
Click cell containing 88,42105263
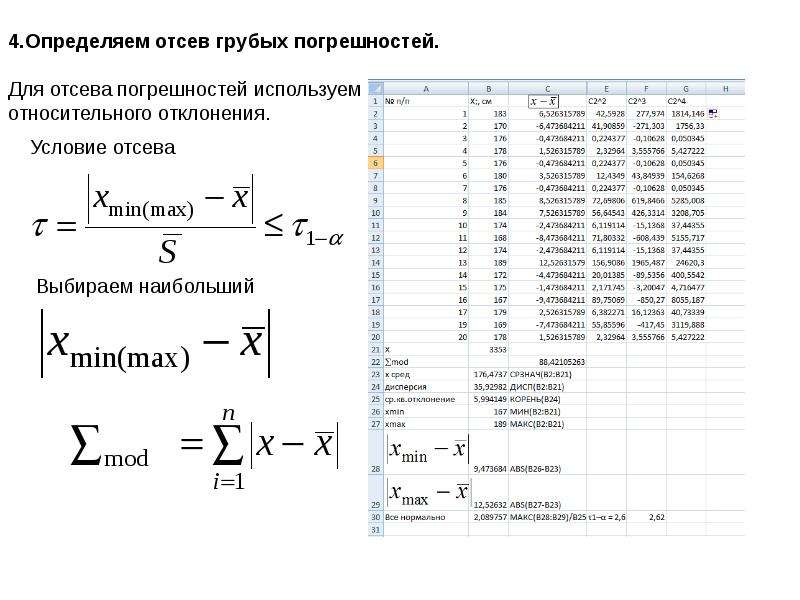click(x=547, y=362)
